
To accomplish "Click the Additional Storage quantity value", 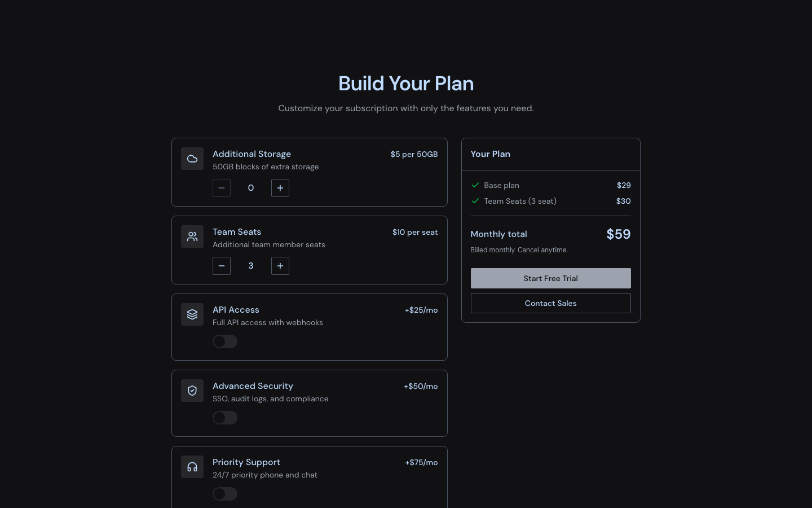I will (251, 188).
